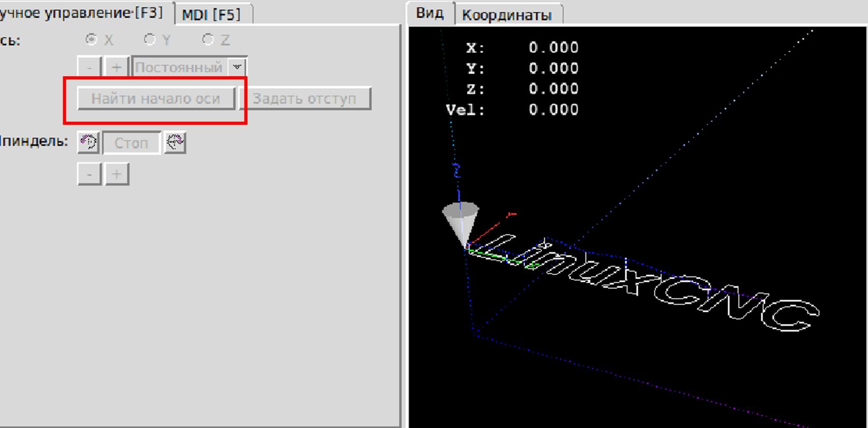The image size is (868, 428).
Task: Switch to the MDI [F5] tab
Action: [x=211, y=15]
